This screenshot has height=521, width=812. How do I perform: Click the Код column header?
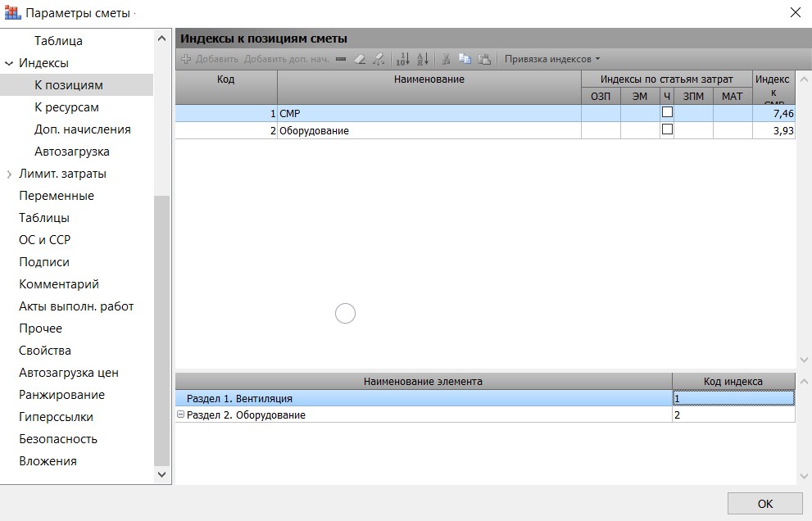point(226,88)
